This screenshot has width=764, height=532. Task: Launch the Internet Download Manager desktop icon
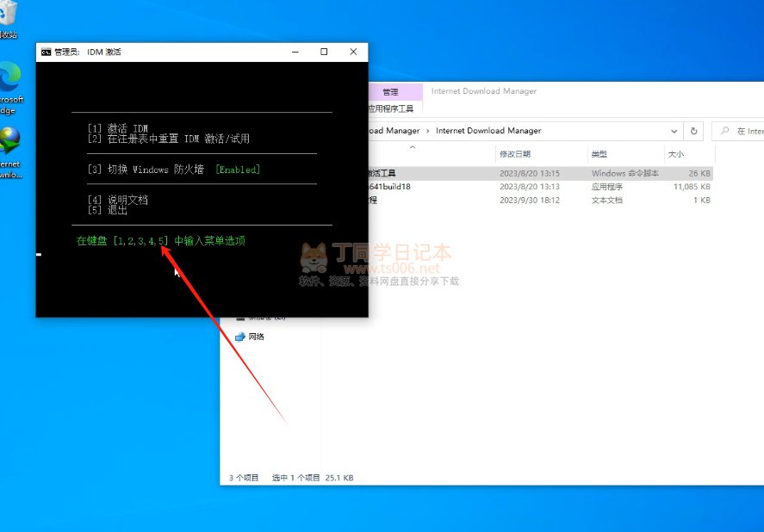coord(10,153)
